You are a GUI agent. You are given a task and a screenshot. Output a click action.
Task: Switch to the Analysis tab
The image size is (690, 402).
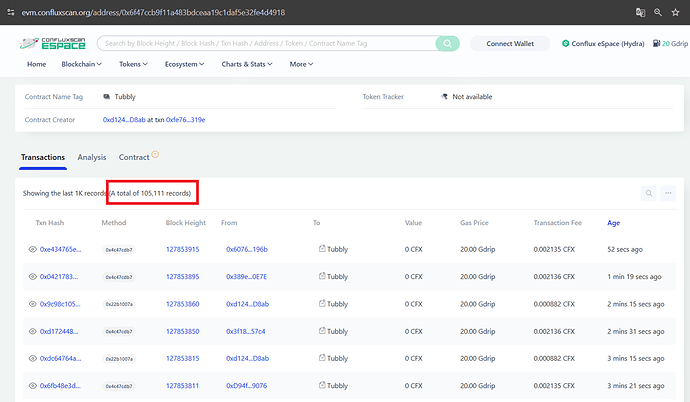click(x=92, y=157)
